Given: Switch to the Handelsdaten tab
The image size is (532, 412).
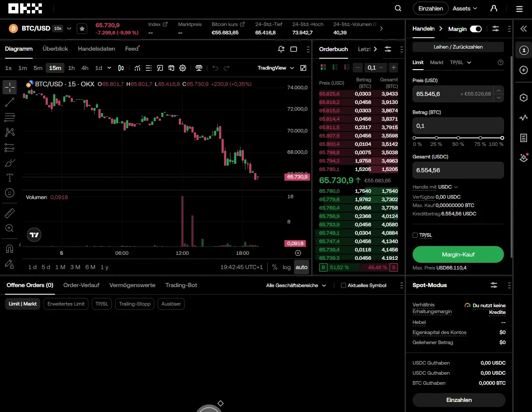Looking at the screenshot, I should tap(96, 49).
